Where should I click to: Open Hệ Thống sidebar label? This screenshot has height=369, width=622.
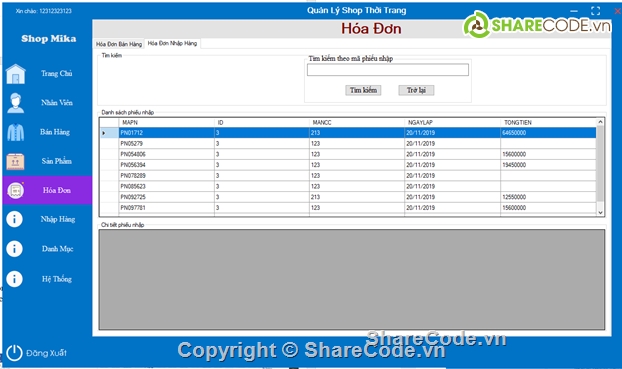point(57,279)
